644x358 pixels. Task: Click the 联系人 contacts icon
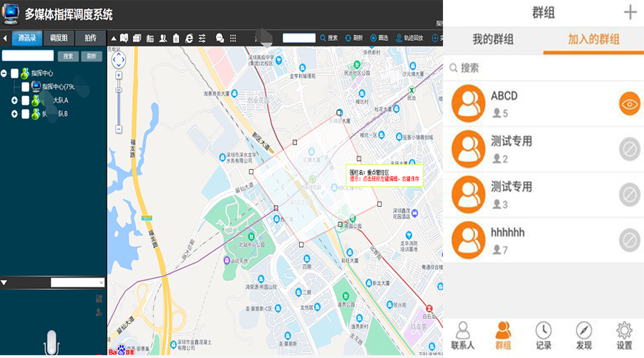464,335
